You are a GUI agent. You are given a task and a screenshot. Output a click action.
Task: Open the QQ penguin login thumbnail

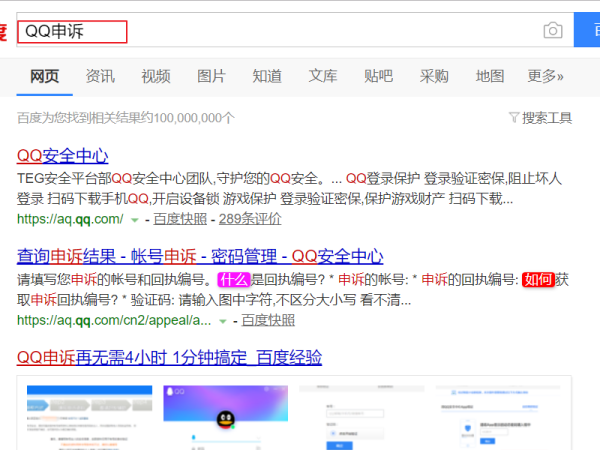point(226,417)
